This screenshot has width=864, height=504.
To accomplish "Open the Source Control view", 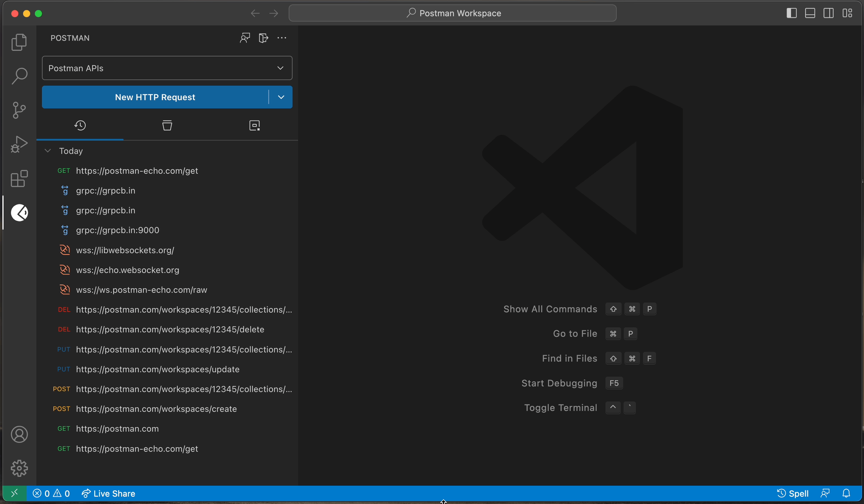I will 19,110.
